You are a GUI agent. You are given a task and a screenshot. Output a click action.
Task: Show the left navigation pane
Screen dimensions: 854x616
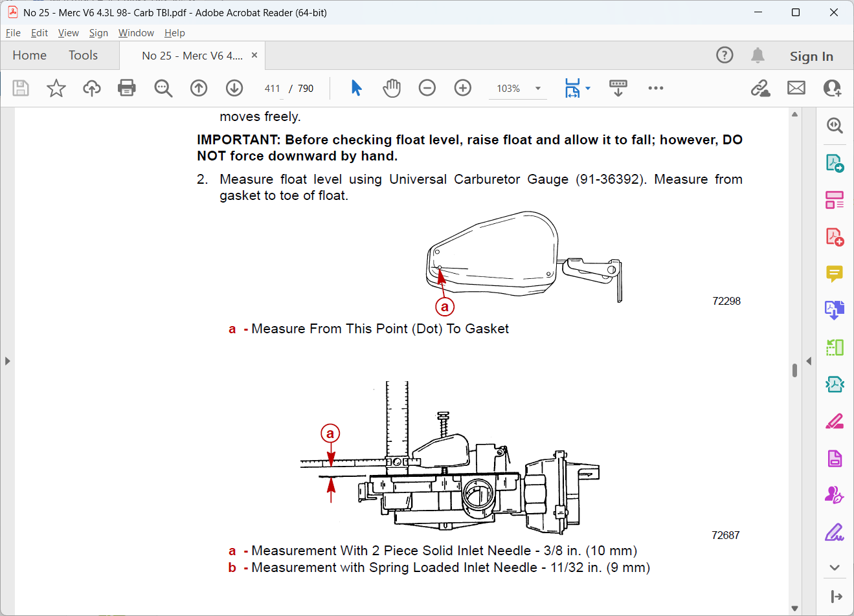point(7,361)
